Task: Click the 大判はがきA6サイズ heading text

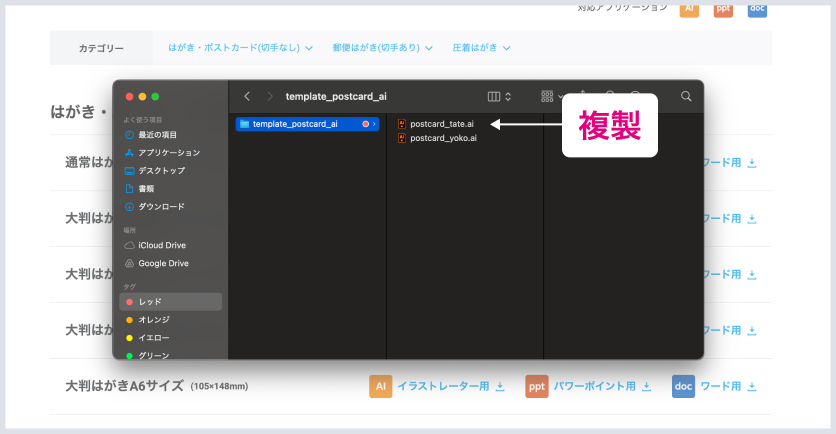Action: point(124,386)
